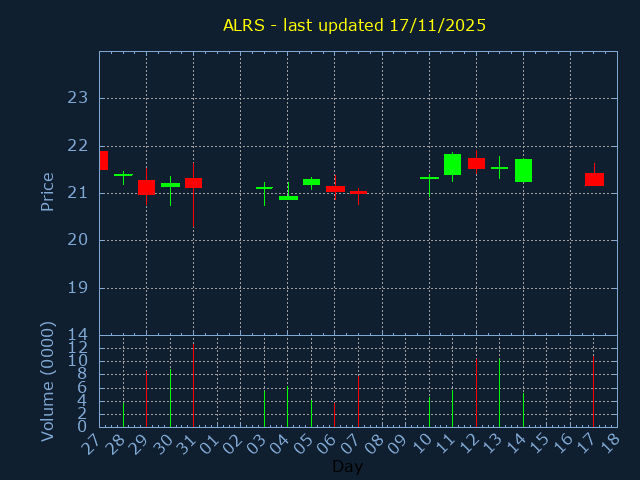640x480 pixels.
Task: Select the day 18 tick label on x-axis
Action: pos(610,443)
